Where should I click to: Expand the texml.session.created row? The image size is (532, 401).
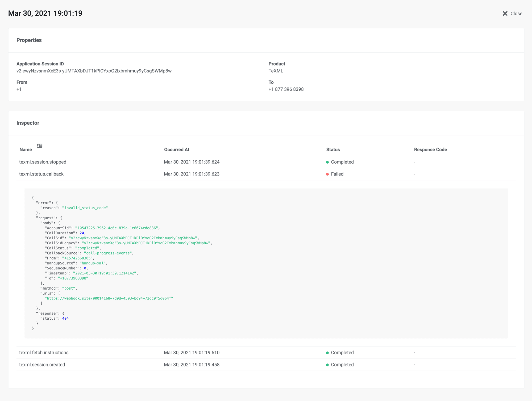(x=266, y=365)
